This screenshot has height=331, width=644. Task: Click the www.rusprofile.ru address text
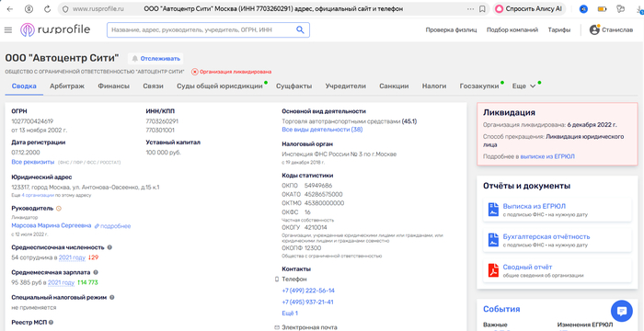pyautogui.click(x=98, y=8)
